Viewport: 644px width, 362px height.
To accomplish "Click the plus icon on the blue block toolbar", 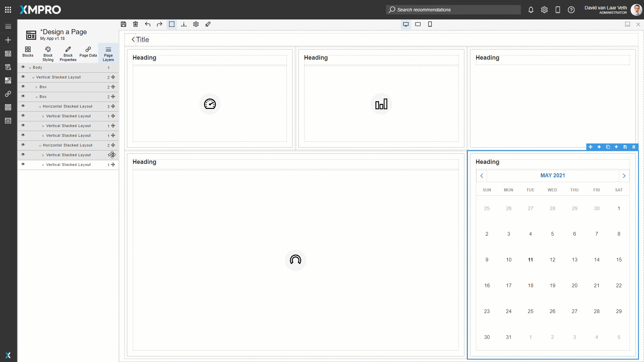I will point(616,147).
